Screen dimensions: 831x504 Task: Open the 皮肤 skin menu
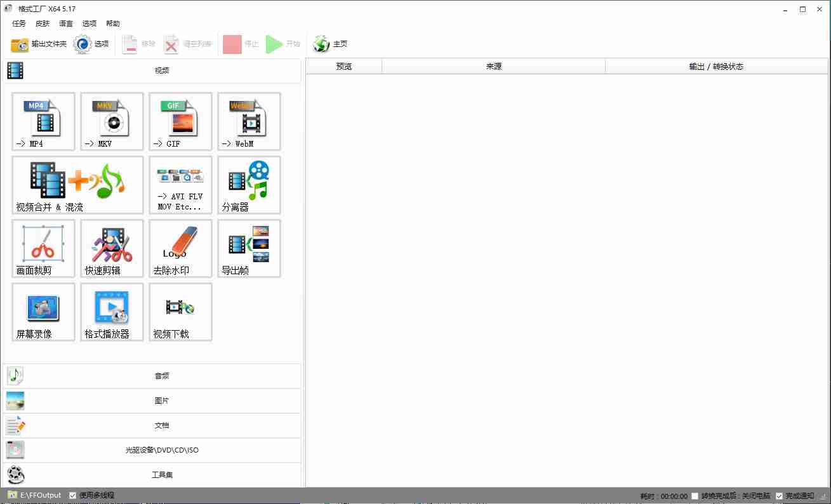(x=42, y=23)
